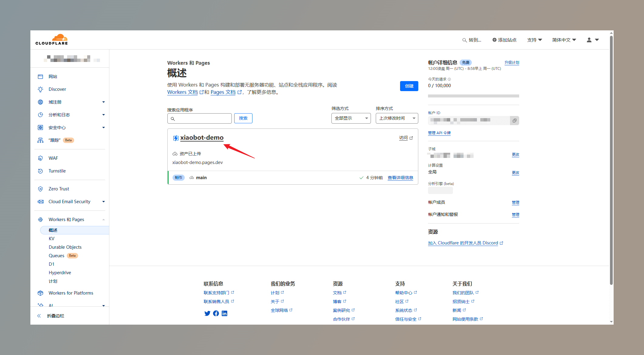Click the Turnstile icon
644x355 pixels.
(40, 171)
